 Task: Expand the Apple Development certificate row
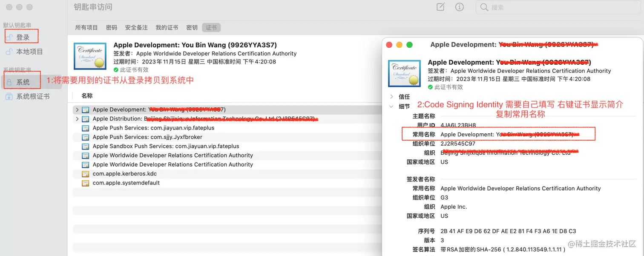pos(77,109)
